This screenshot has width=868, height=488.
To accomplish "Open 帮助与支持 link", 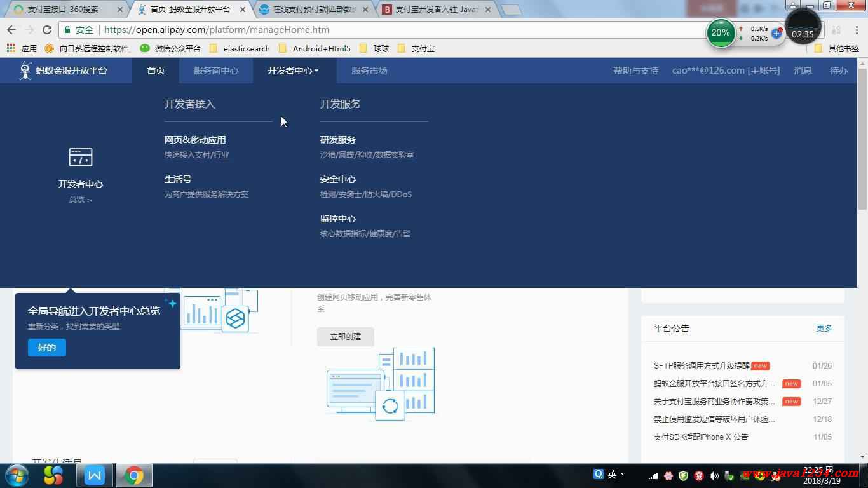I will tap(635, 71).
